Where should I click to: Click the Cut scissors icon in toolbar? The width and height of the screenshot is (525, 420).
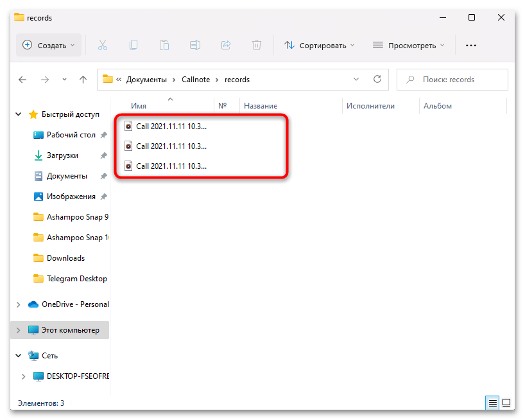103,45
